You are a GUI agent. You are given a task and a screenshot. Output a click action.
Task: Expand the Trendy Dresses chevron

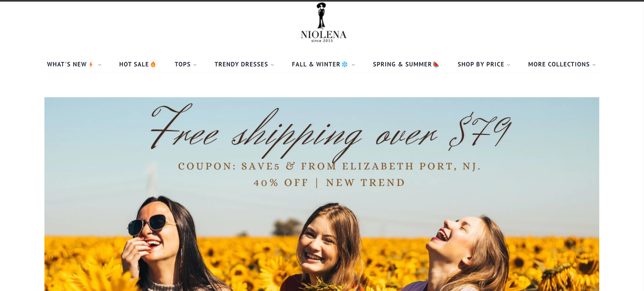tap(273, 65)
